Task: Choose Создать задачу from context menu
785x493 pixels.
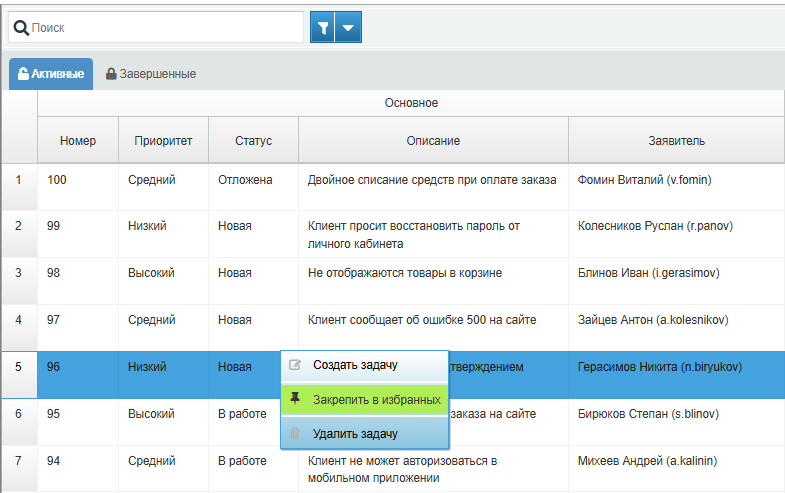Action: point(365,365)
